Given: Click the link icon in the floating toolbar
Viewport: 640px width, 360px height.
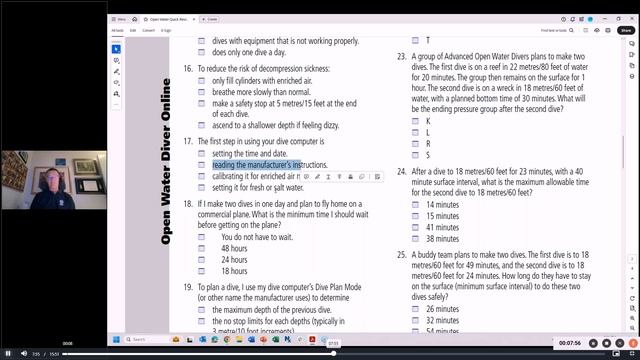Looking at the screenshot, I should [361, 177].
